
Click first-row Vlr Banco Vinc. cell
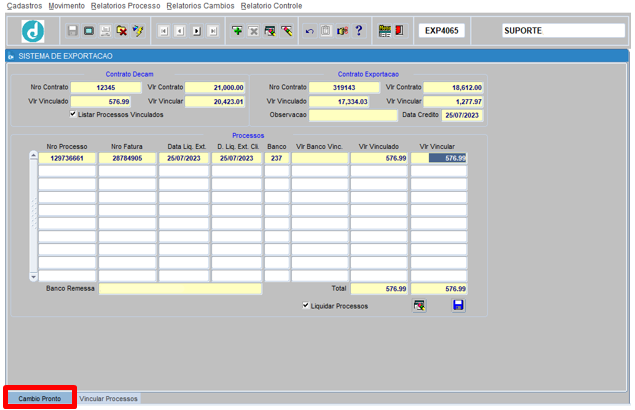coord(320,158)
